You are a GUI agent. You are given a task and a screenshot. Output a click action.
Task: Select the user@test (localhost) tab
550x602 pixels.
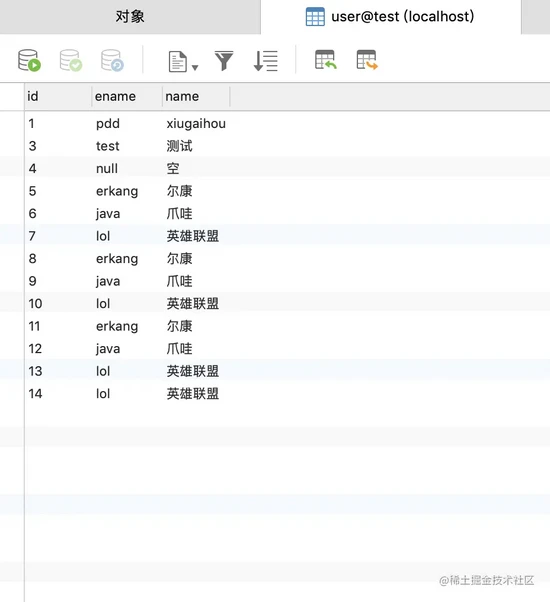(391, 17)
